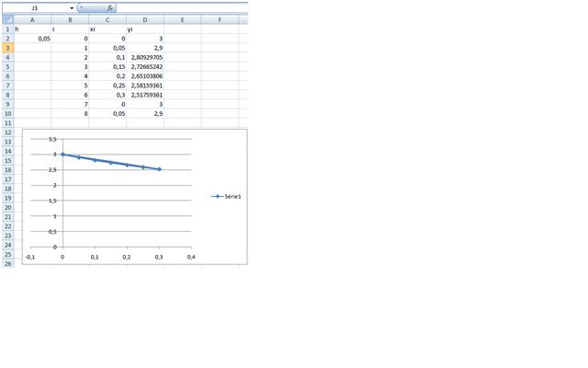
Task: Click cell B10 containing 8
Action: pos(70,113)
